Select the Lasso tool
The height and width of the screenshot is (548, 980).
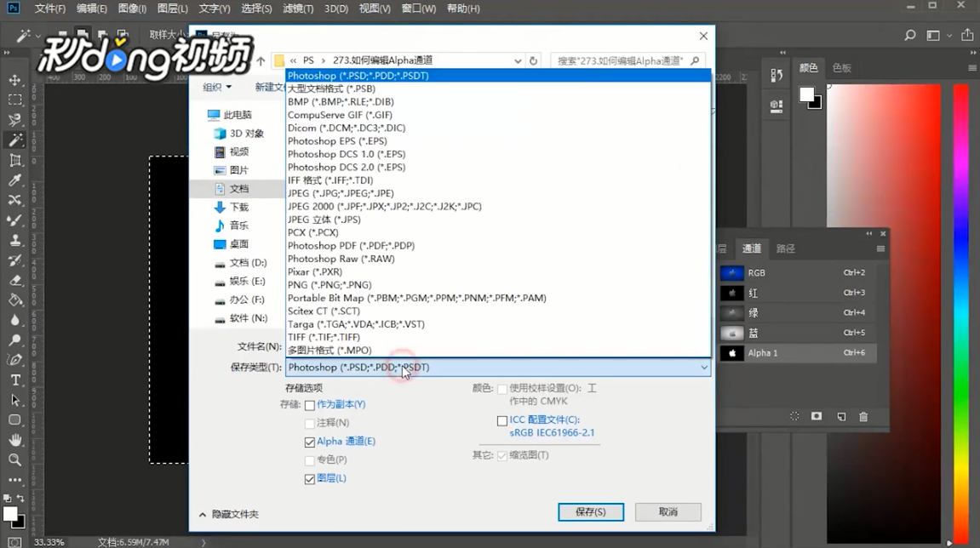(15, 120)
